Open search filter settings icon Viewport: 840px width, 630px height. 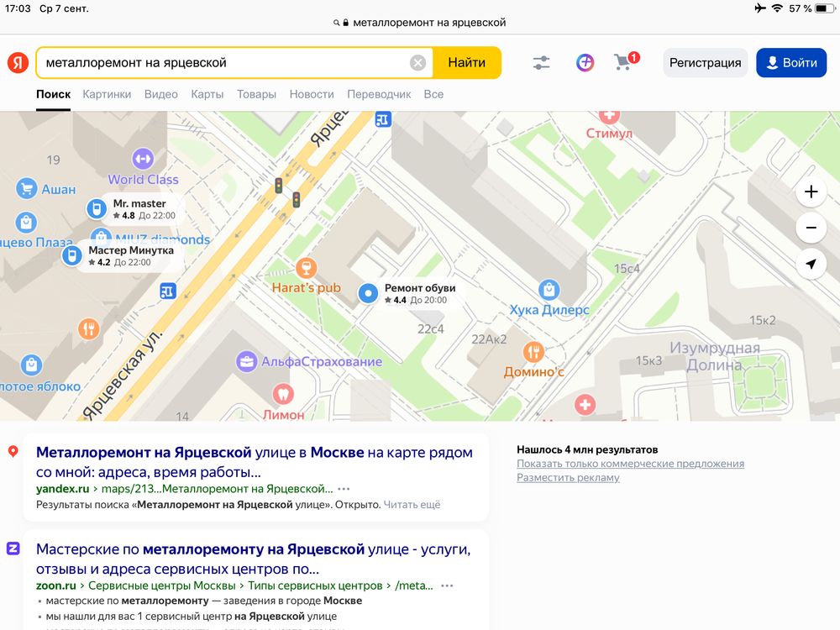click(x=541, y=63)
